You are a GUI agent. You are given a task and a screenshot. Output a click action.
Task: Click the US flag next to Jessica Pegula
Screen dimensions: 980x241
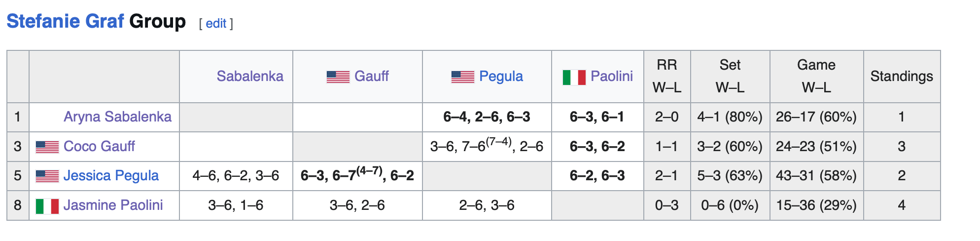coord(47,176)
